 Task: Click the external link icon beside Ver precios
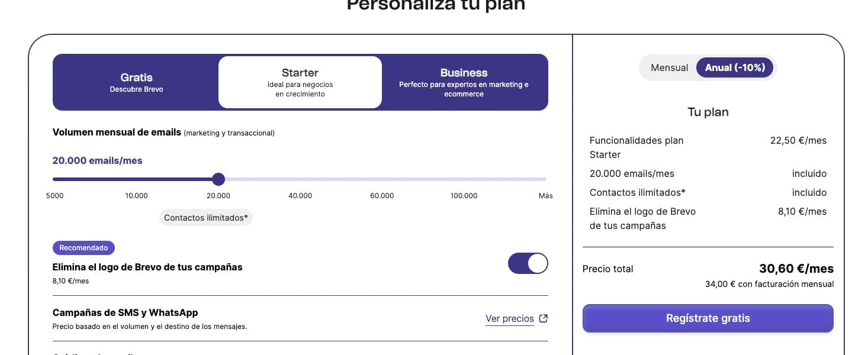(x=544, y=318)
